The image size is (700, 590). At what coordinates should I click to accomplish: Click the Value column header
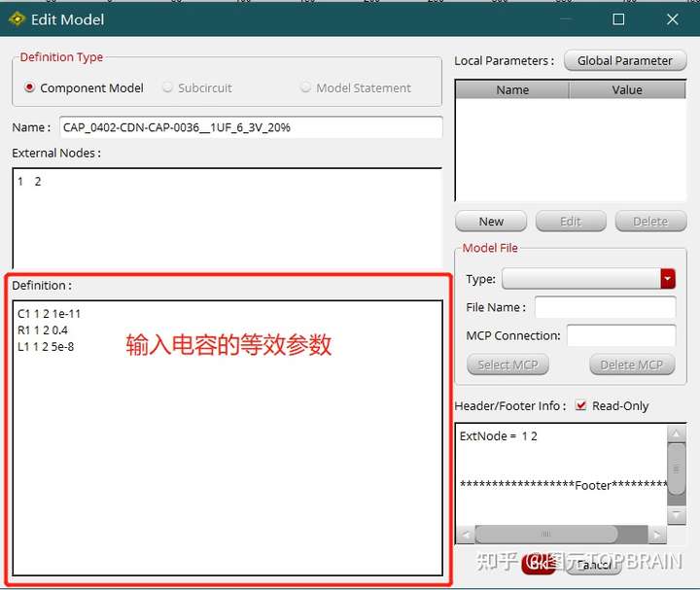627,89
